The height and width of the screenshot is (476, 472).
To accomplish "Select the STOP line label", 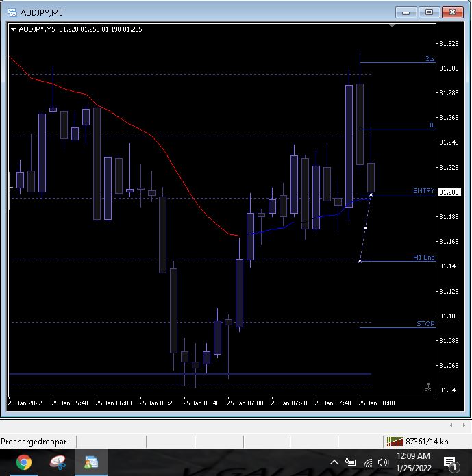I will (425, 323).
